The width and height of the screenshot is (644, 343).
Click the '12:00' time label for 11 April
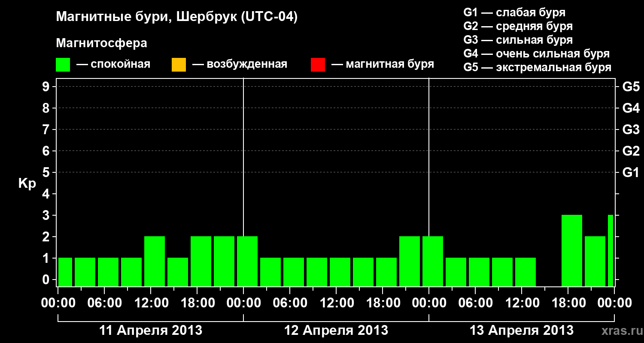[151, 303]
